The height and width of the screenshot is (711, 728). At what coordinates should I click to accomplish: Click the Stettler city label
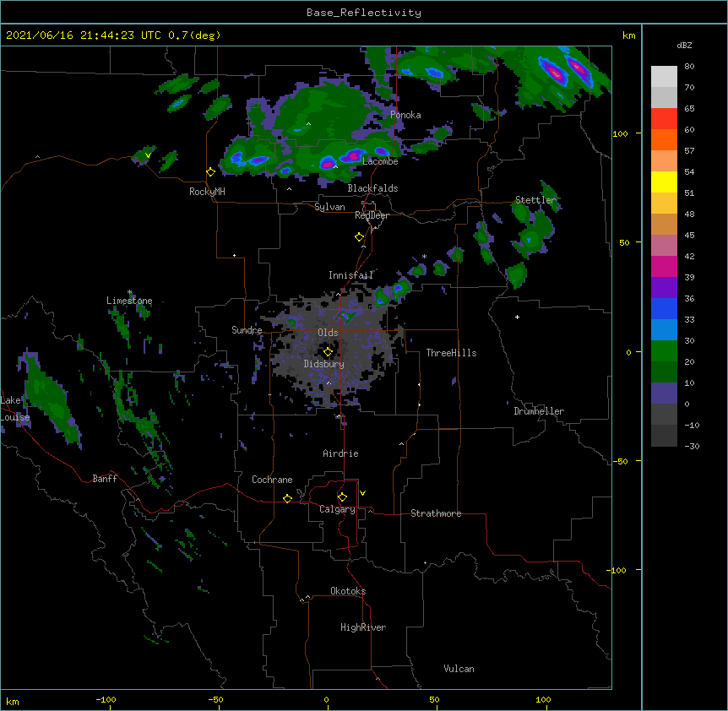click(535, 200)
